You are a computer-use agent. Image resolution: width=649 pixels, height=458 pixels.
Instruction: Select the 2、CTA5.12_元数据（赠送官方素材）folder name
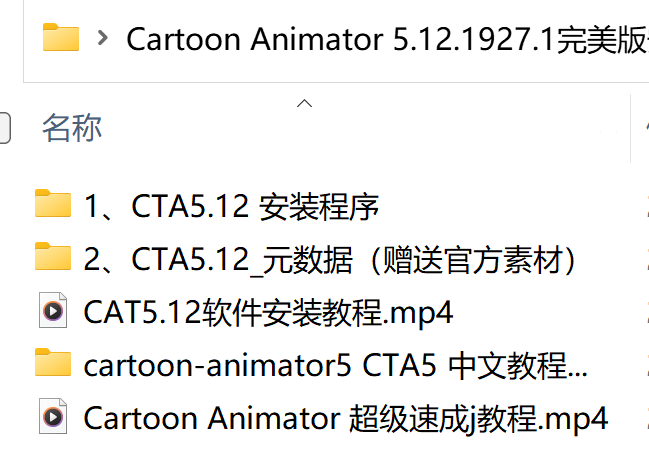click(330, 259)
